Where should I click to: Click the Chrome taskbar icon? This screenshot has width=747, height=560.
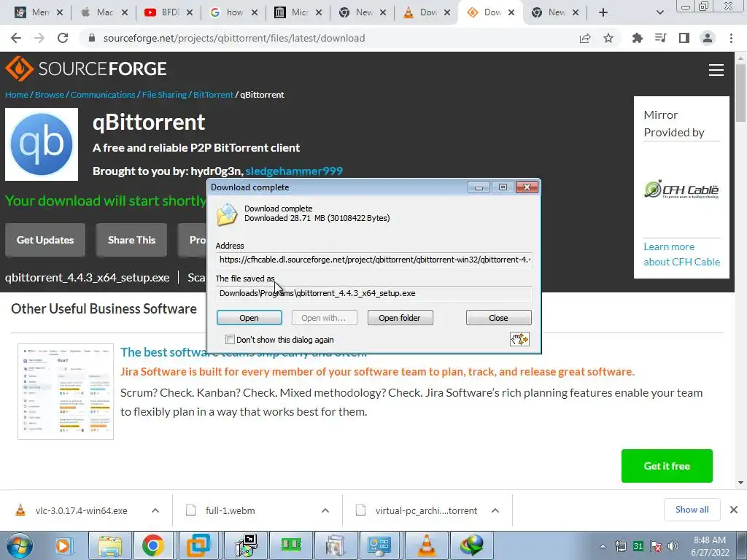coord(152,545)
